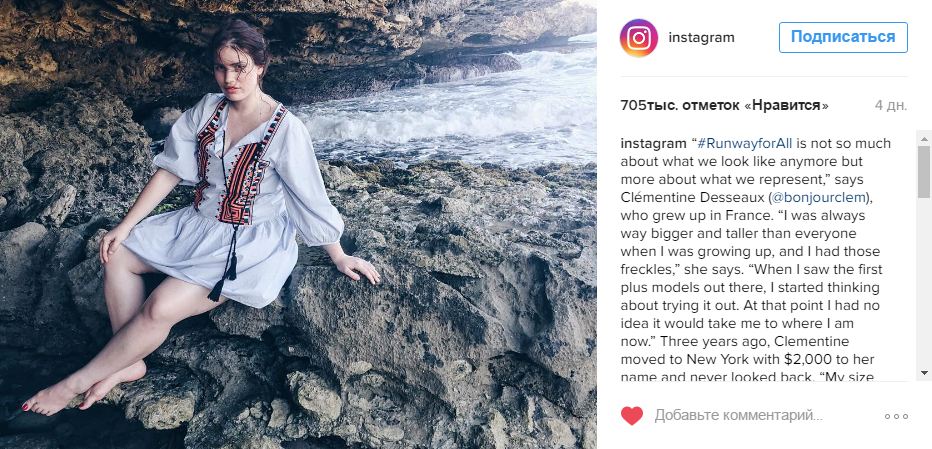Click the caption scrollbar thumb
Screen dimensions: 932x449
[x=923, y=171]
